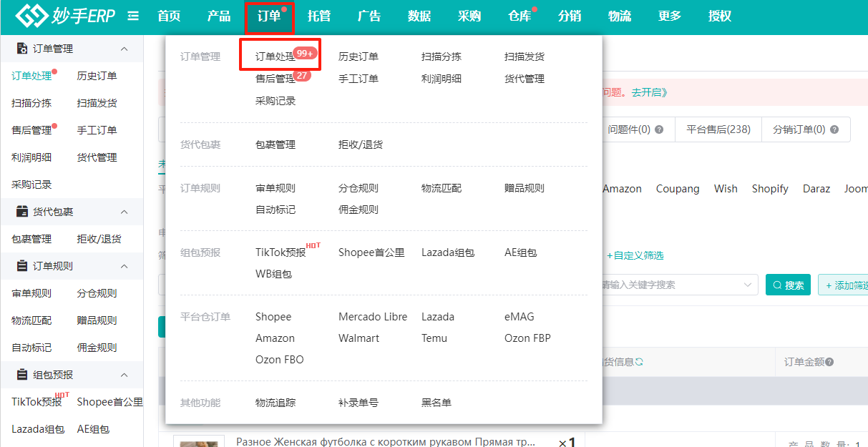The height and width of the screenshot is (447, 868).
Task: Click the 货代包裹 section icon in the sidebar
Action: tap(21, 212)
